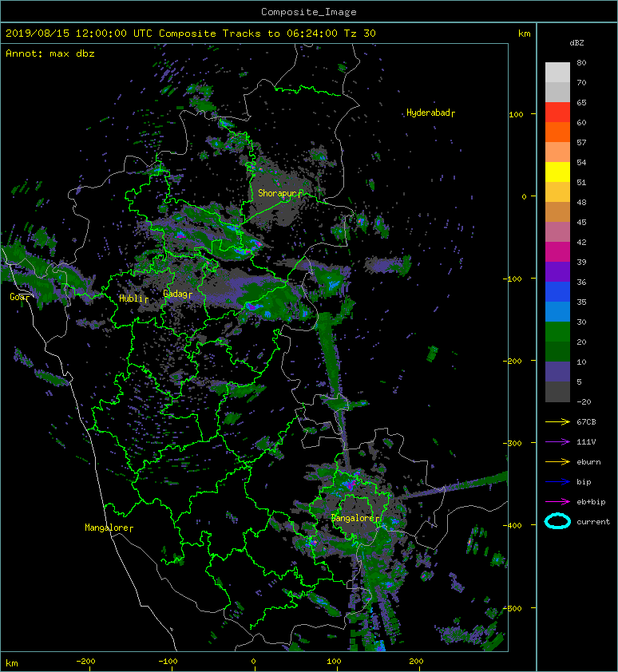
Task: Click the -100 tick on bottom axis
Action: (168, 662)
